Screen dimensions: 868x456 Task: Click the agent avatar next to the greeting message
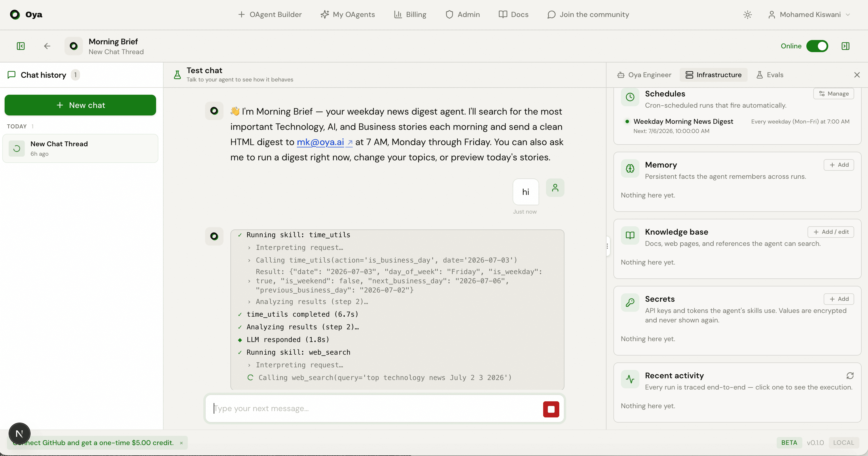pos(214,111)
